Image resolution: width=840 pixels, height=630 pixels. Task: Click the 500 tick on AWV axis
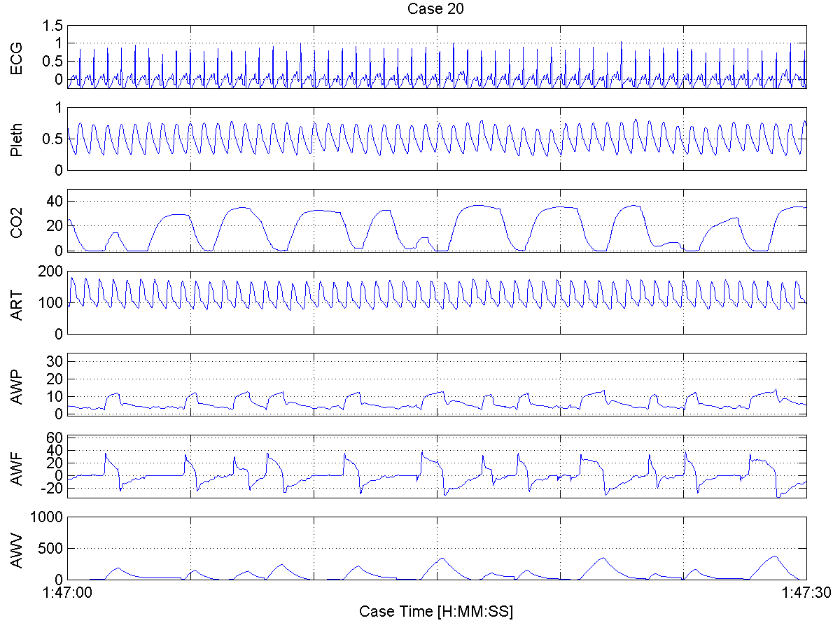point(52,548)
